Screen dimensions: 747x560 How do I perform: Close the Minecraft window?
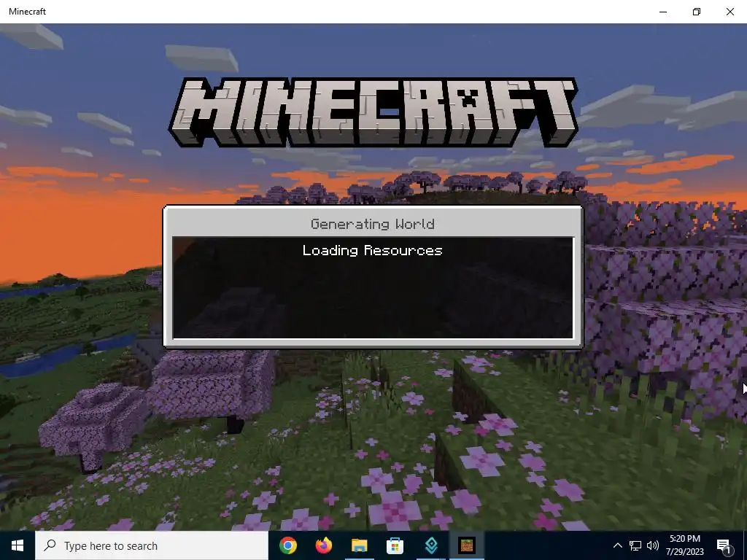[x=729, y=12]
